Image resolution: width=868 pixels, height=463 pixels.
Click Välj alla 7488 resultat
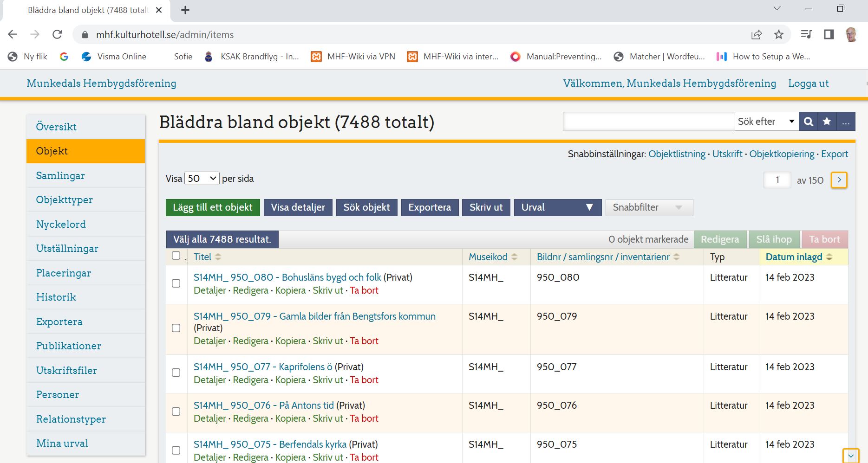(222, 239)
